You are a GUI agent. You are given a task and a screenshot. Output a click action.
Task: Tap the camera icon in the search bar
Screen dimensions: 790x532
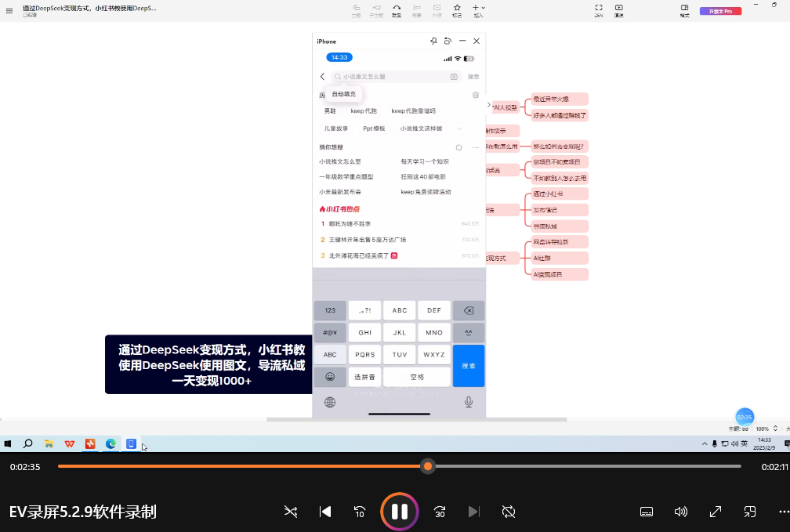pyautogui.click(x=454, y=77)
